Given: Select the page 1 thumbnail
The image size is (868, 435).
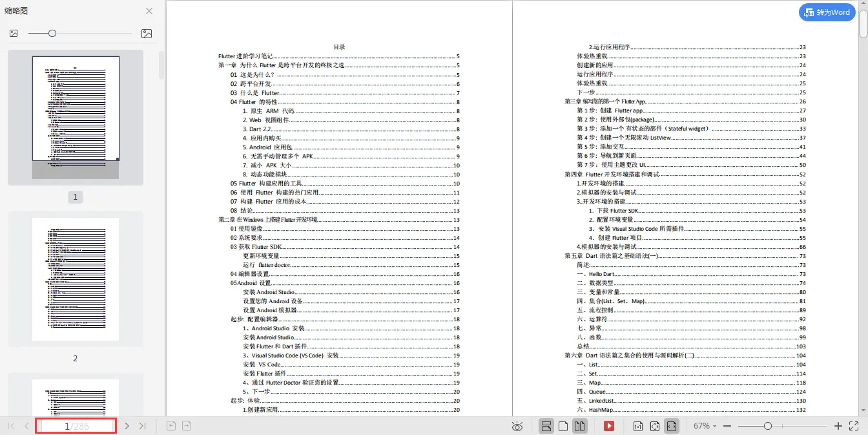Looking at the screenshot, I should click(76, 117).
